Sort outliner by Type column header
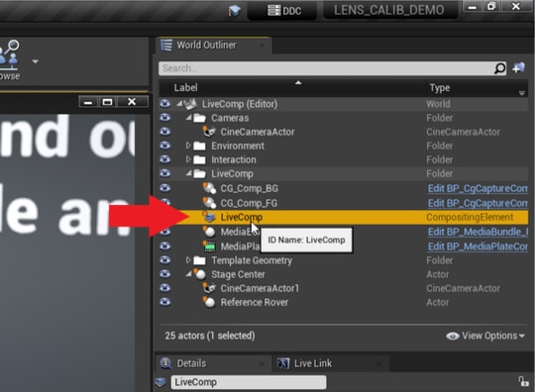535x392 pixels. pos(440,88)
